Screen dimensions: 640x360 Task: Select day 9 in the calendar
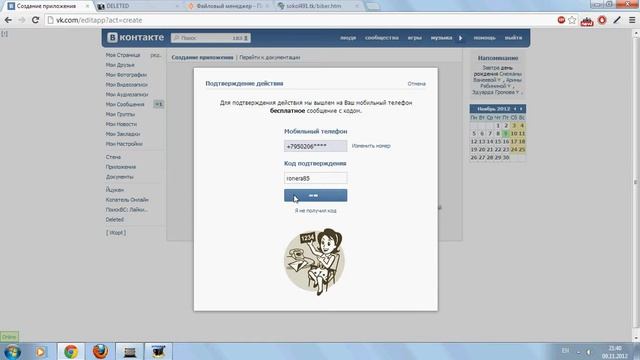(x=506, y=133)
